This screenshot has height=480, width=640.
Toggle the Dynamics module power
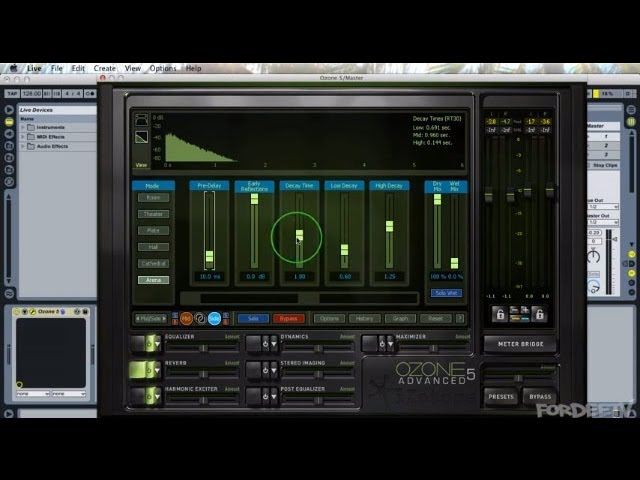click(x=265, y=344)
